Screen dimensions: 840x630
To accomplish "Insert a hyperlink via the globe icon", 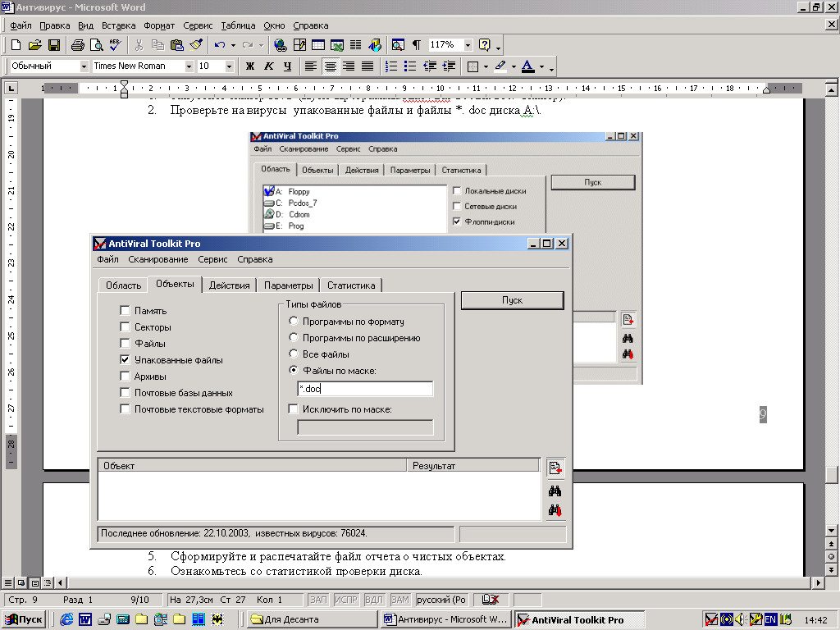I will pos(280,45).
